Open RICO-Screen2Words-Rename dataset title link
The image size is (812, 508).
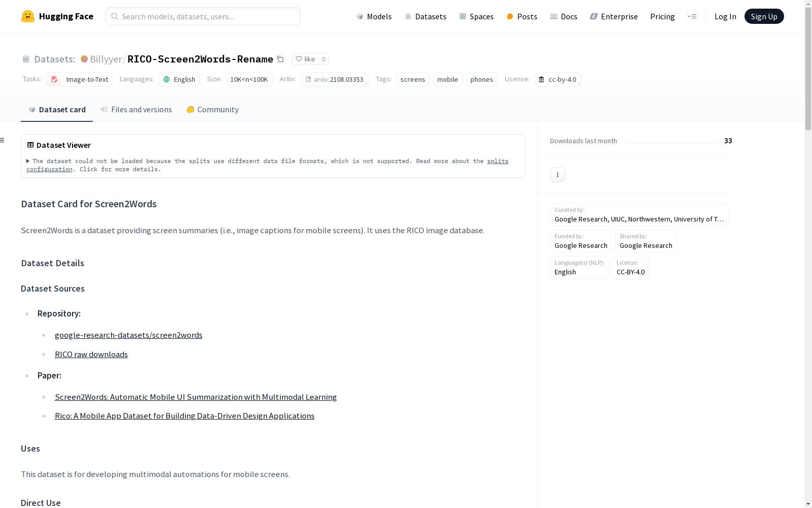tap(200, 59)
